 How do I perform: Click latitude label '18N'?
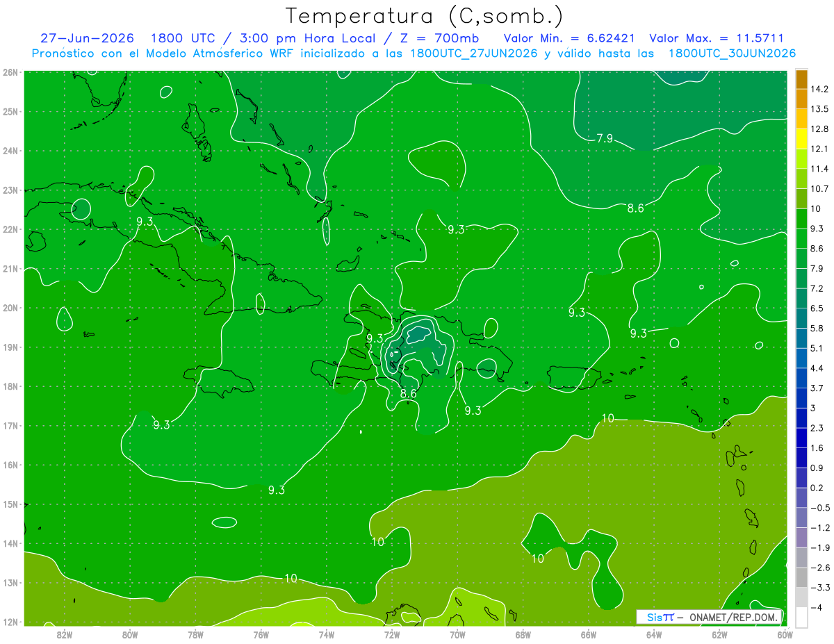[x=10, y=386]
